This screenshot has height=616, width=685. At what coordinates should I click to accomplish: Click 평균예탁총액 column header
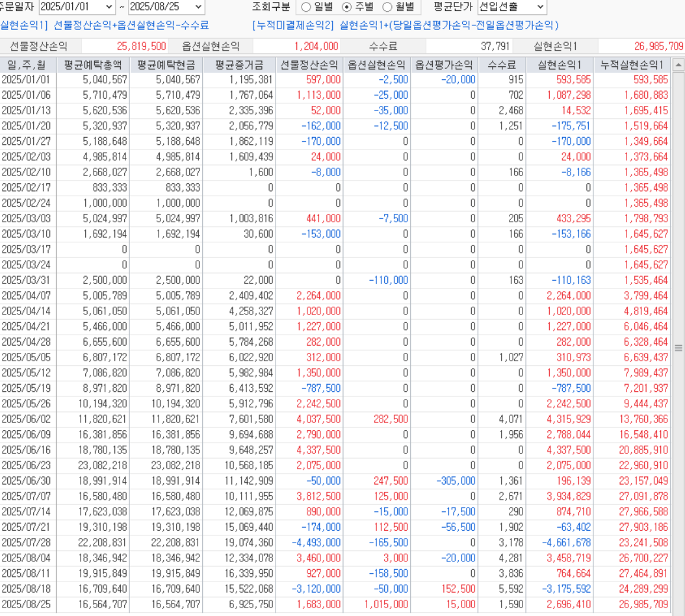point(93,65)
